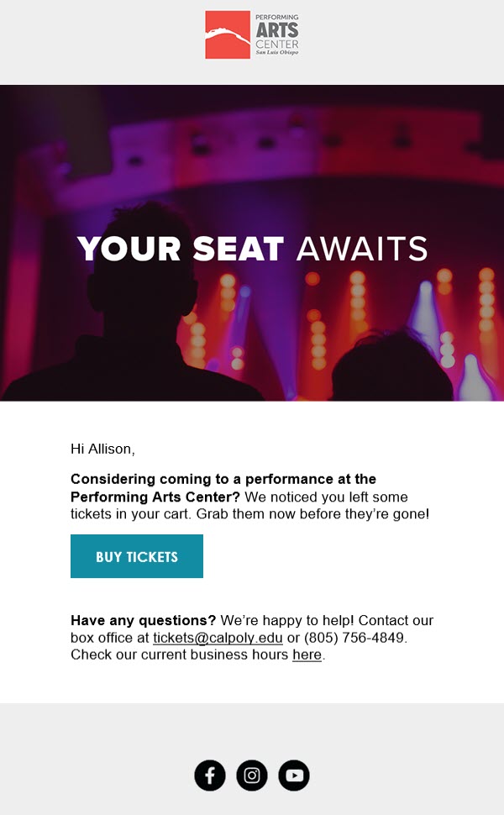Click the bold "Considering coming to a performance" text
Viewport: 504px width, 815px height.
(223, 480)
